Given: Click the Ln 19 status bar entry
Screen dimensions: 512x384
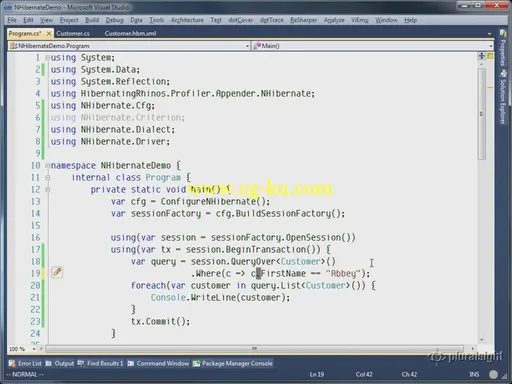Looking at the screenshot, I should 317,374.
